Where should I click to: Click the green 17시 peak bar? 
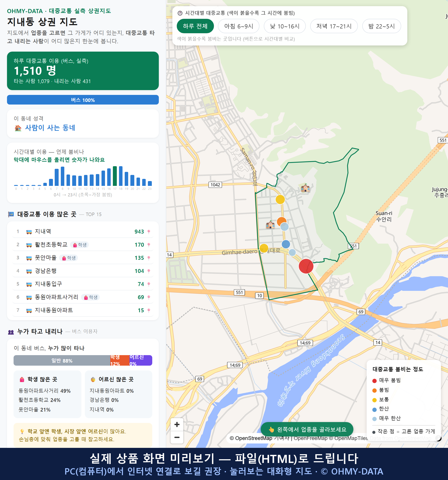[115, 176]
